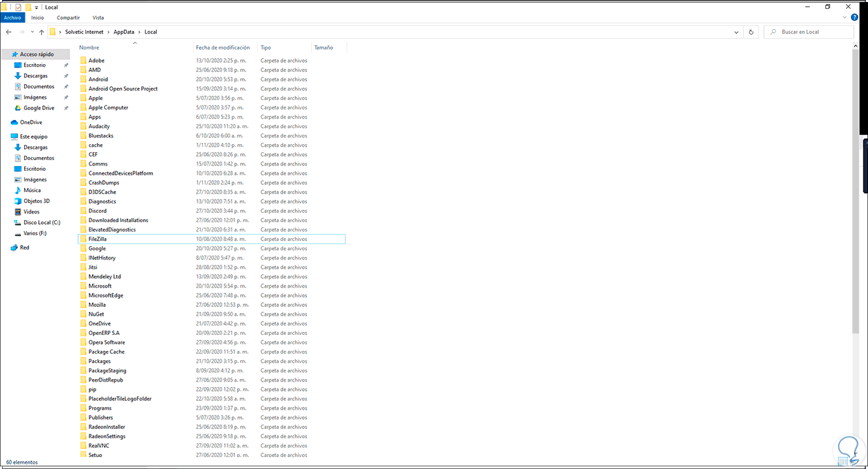Open the recent locations dropdown arrow
Screen dimensions: 868x469
coord(32,32)
